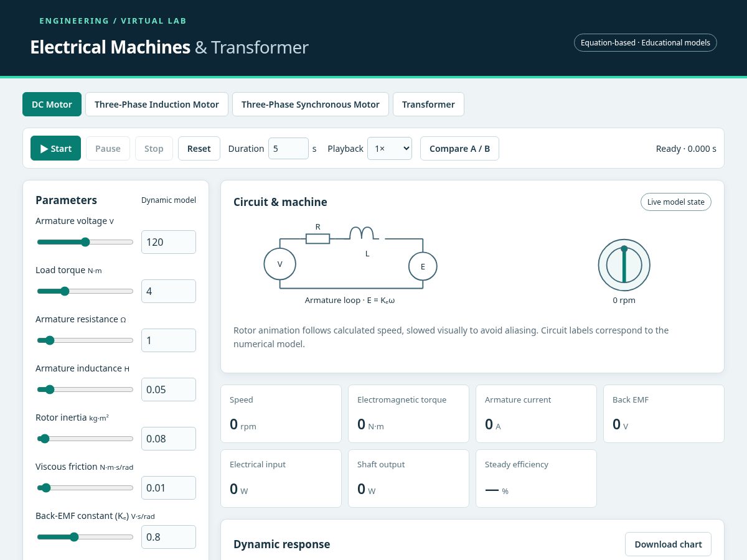Adjust the Rotor inertia slider
The image size is (747, 560).
85,439
